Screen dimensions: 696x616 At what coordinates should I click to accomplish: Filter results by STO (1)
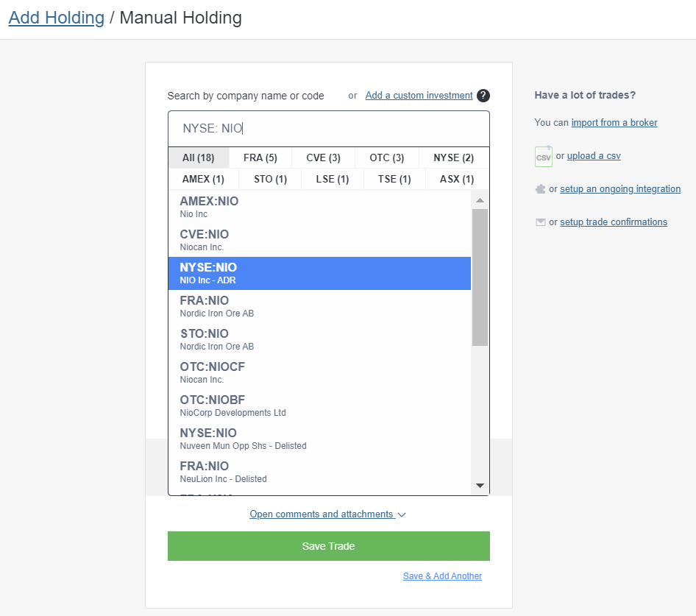pyautogui.click(x=270, y=179)
